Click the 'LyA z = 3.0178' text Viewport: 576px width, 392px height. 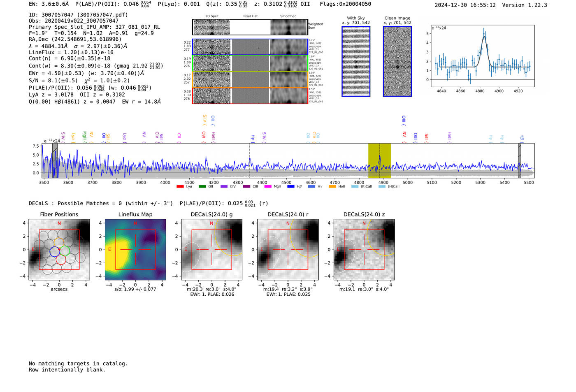tap(51, 95)
